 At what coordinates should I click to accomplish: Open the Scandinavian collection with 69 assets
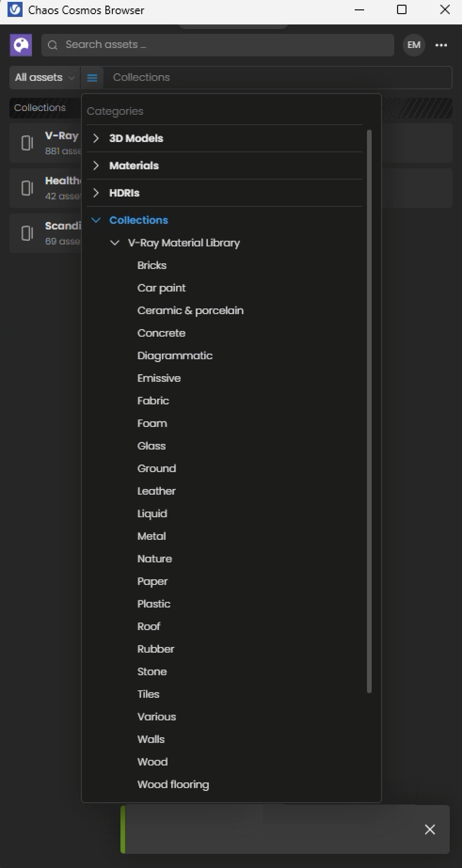46,233
